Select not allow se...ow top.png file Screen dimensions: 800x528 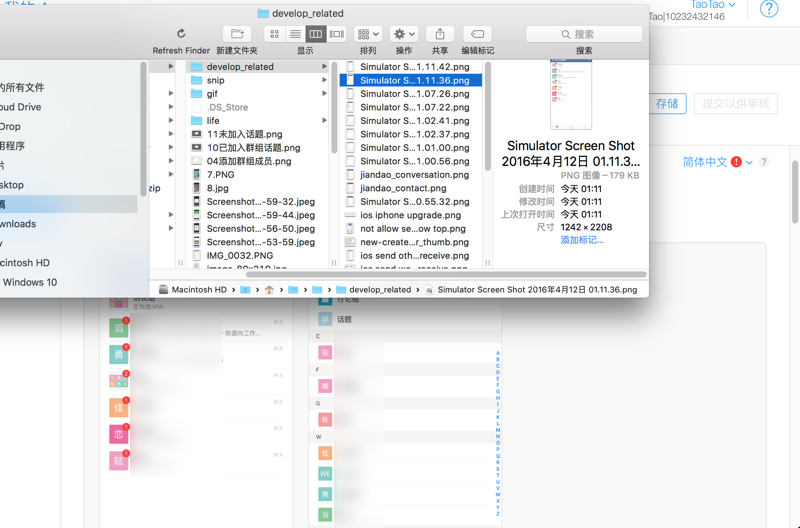pyautogui.click(x=411, y=229)
